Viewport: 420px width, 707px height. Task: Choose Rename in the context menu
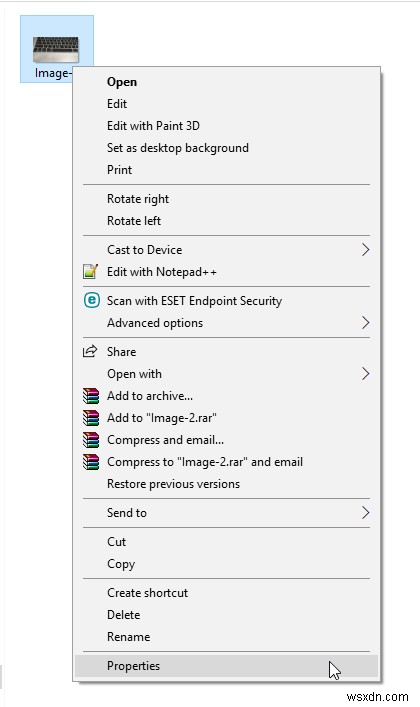(x=128, y=637)
